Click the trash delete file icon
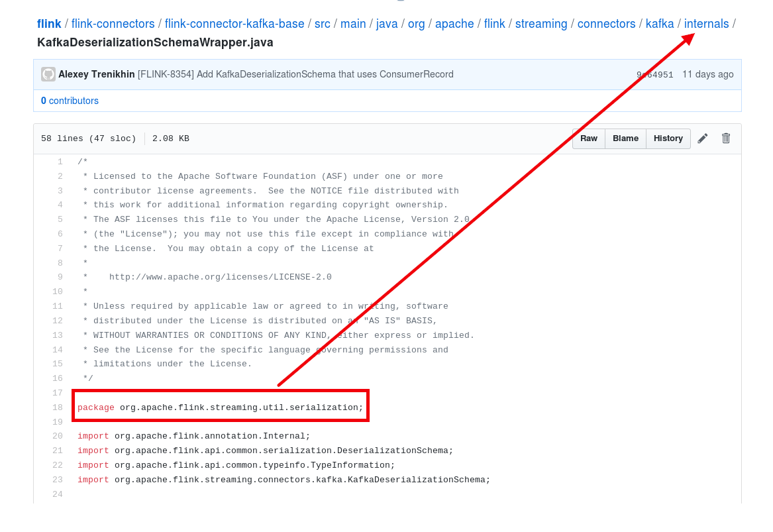 pos(726,138)
